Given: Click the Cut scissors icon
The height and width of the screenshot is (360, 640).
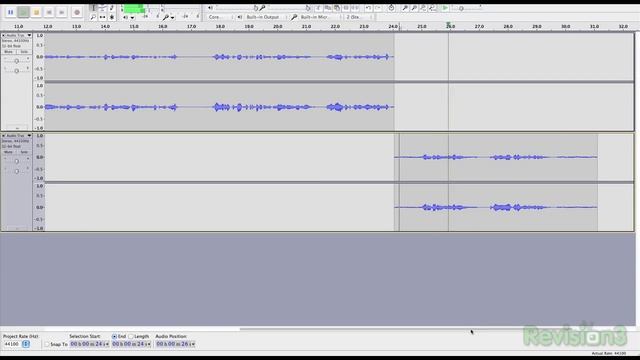Looking at the screenshot, I should [318, 8].
